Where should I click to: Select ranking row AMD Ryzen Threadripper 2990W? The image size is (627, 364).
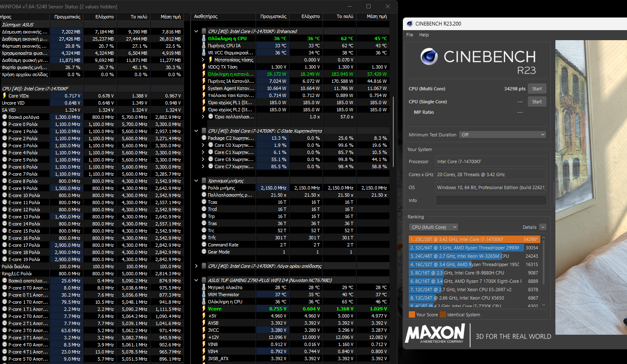pyautogui.click(x=474, y=248)
